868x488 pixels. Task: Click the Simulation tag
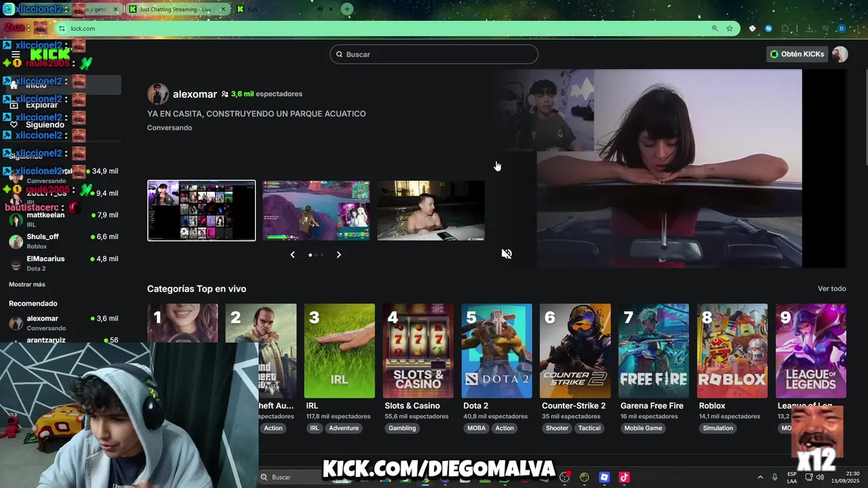[718, 428]
